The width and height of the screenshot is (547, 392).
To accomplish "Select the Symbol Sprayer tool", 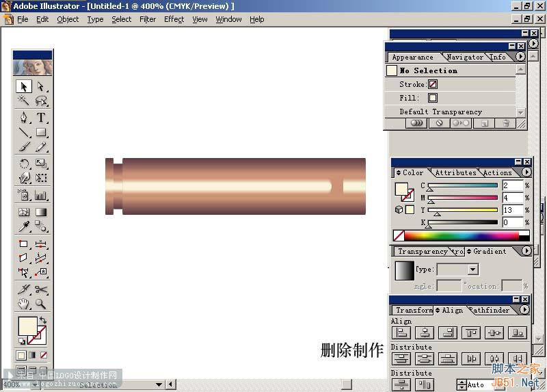I will (24, 195).
